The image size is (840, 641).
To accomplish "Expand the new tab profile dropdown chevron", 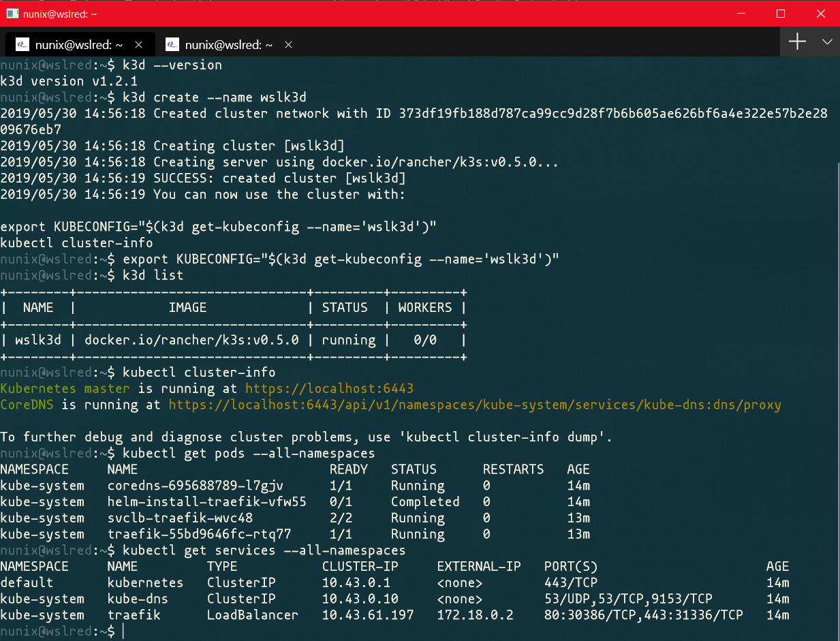I will click(827, 42).
